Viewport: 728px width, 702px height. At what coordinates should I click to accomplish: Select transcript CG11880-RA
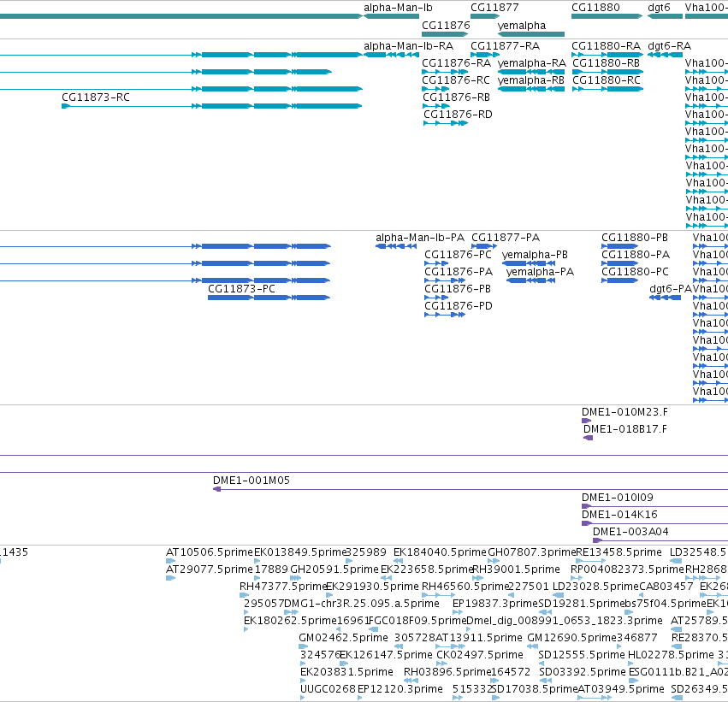(x=606, y=46)
